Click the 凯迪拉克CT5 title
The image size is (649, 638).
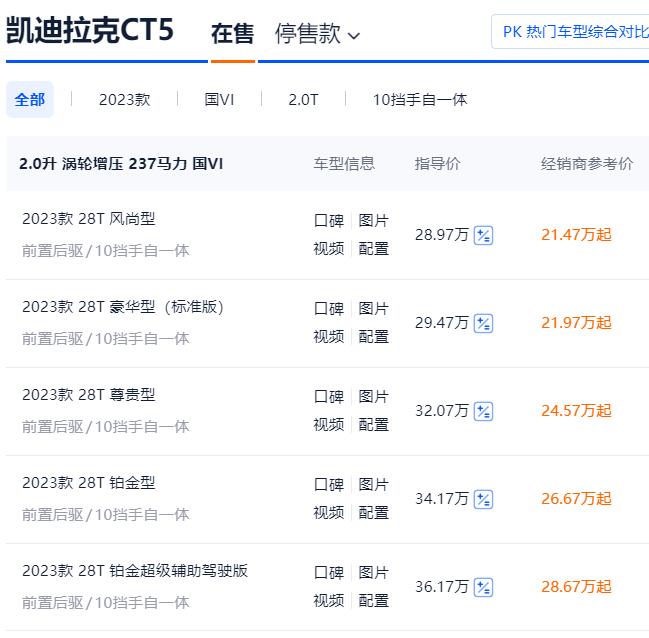click(90, 30)
